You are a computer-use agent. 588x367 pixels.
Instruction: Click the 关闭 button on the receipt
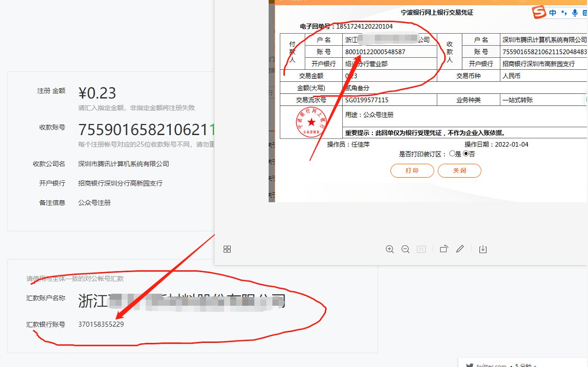[459, 171]
